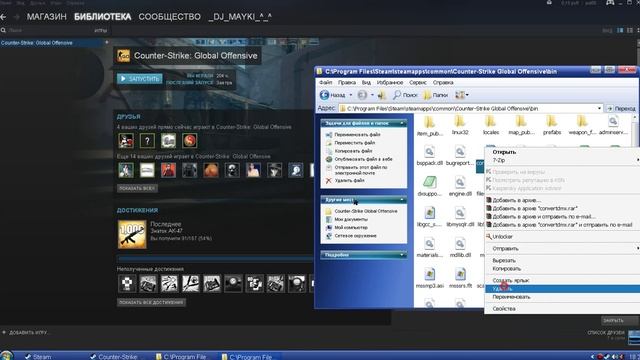Collapse the Other Places panel

point(402,200)
